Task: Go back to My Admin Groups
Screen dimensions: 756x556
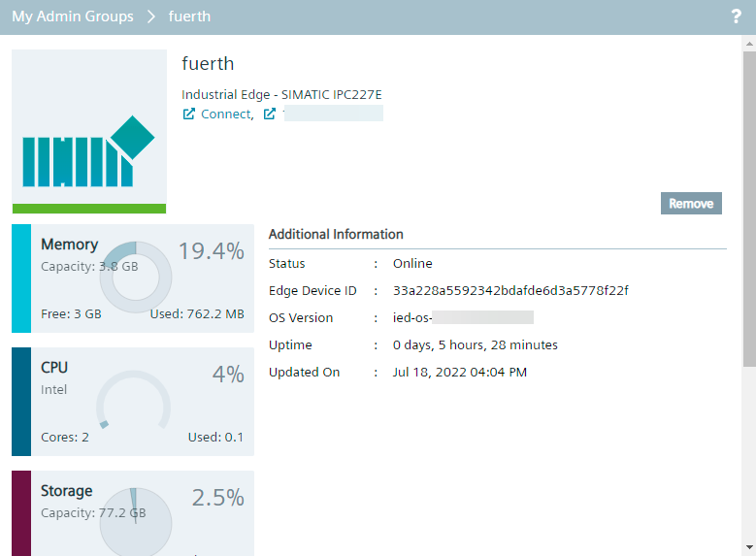Action: coord(73,16)
